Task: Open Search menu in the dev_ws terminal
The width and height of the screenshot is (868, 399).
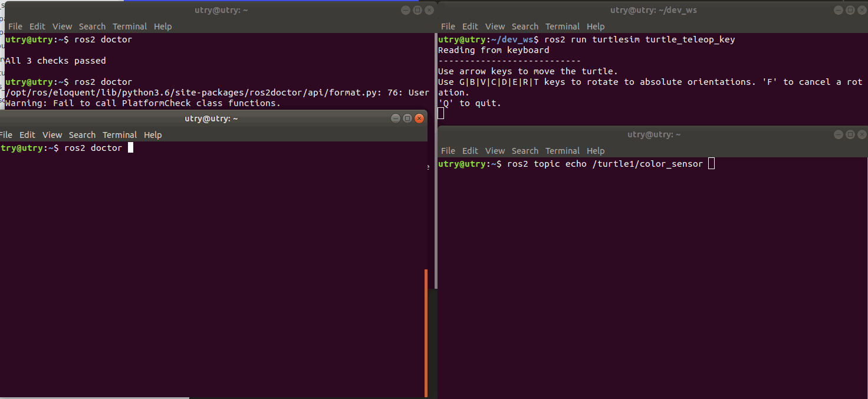Action: pos(525,27)
